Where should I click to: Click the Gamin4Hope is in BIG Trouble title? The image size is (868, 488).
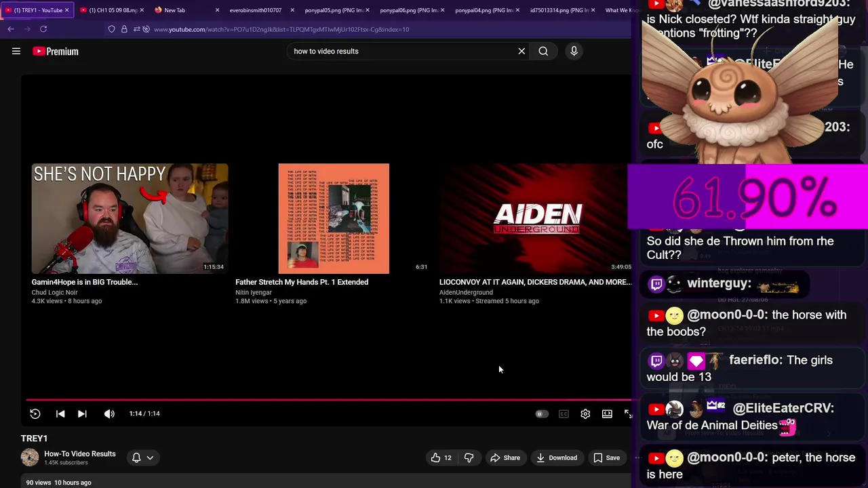pos(85,282)
